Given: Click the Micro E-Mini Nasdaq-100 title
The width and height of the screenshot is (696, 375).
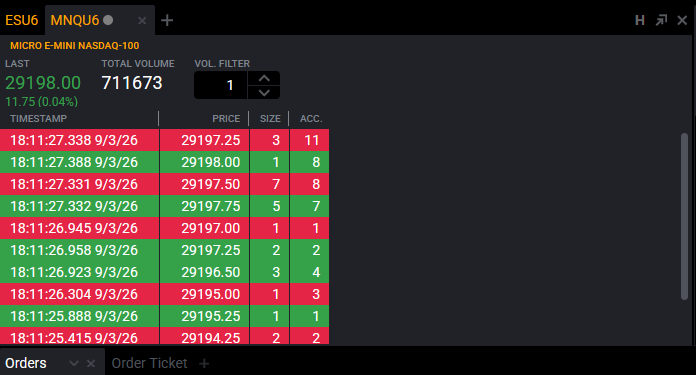Looking at the screenshot, I should click(75, 46).
